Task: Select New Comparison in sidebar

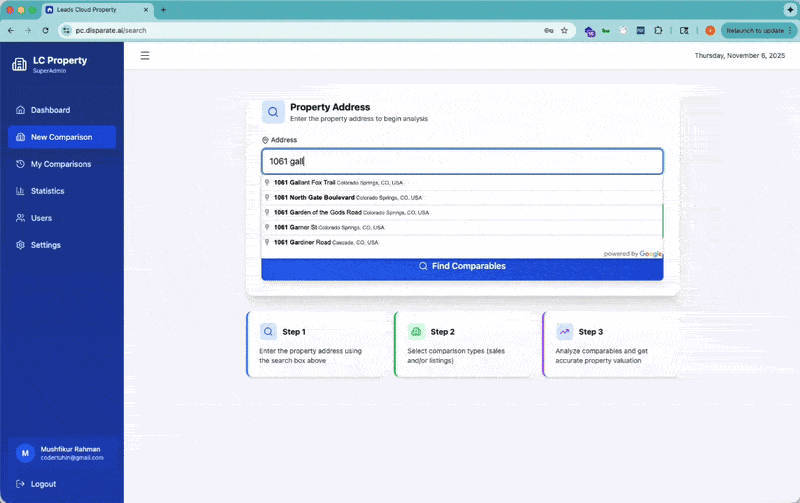Action: [x=62, y=137]
